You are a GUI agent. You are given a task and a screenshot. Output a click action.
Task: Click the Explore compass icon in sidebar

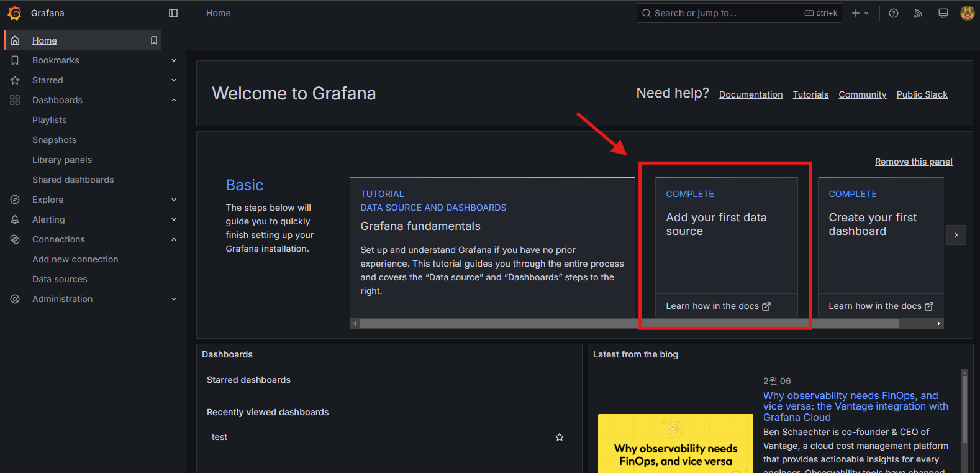[16, 200]
